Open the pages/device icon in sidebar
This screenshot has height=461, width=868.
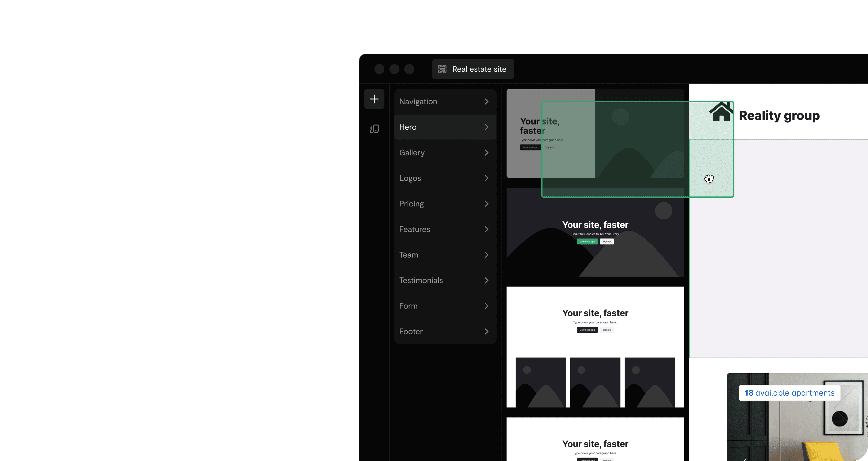click(x=374, y=129)
